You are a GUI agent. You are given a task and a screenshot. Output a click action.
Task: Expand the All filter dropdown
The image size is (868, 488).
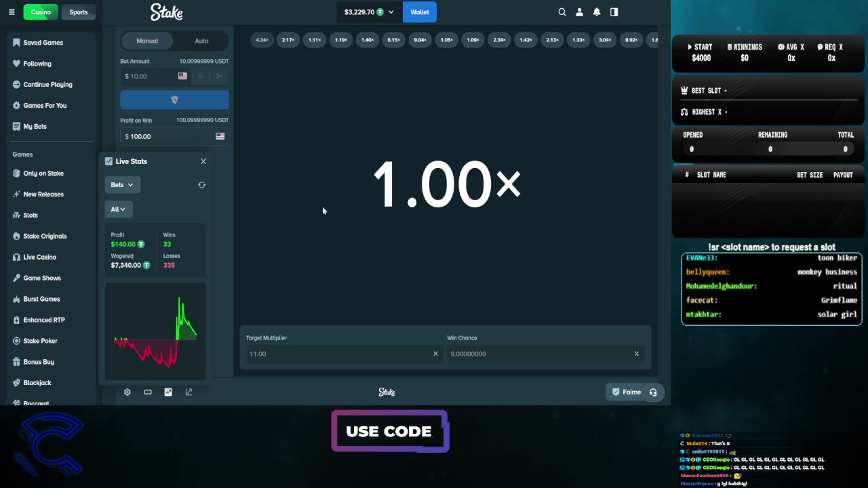click(118, 209)
